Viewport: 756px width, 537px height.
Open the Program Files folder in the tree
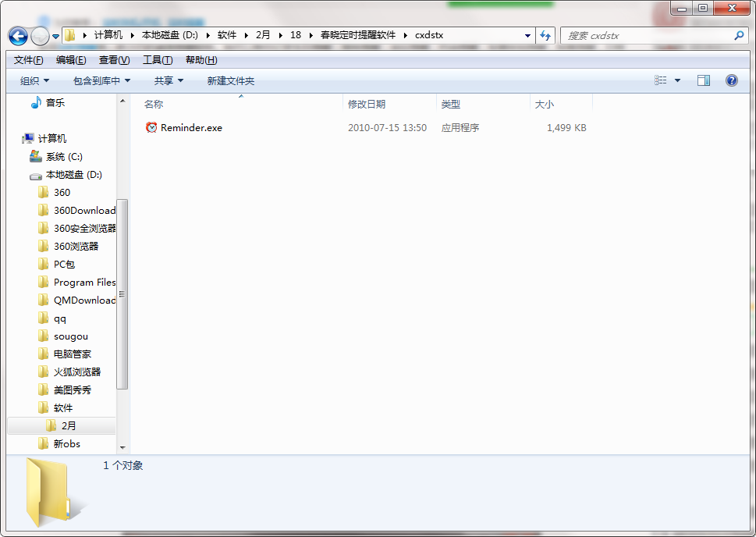point(84,283)
